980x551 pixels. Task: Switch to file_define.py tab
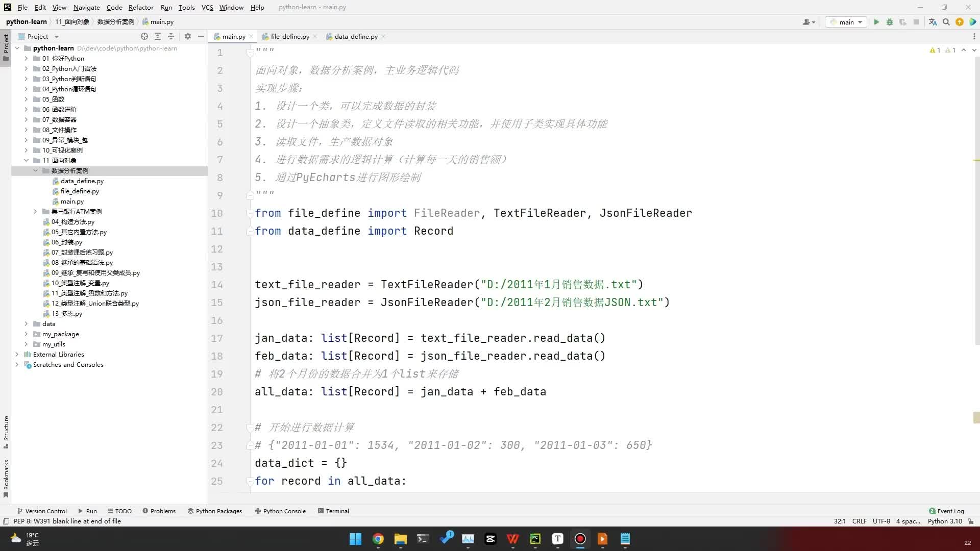pos(289,36)
